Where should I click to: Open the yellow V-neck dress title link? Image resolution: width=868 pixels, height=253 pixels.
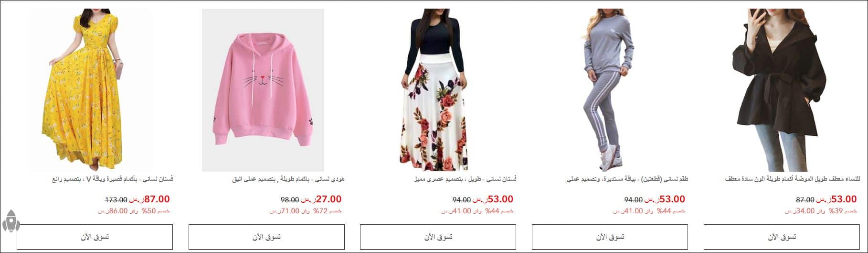(x=112, y=179)
